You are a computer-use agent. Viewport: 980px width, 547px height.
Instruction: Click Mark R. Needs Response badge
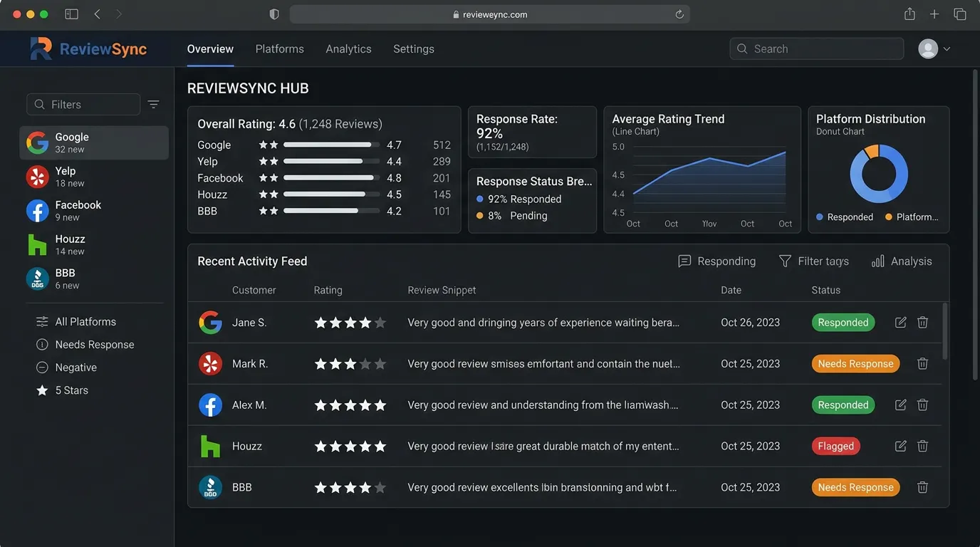[855, 364]
